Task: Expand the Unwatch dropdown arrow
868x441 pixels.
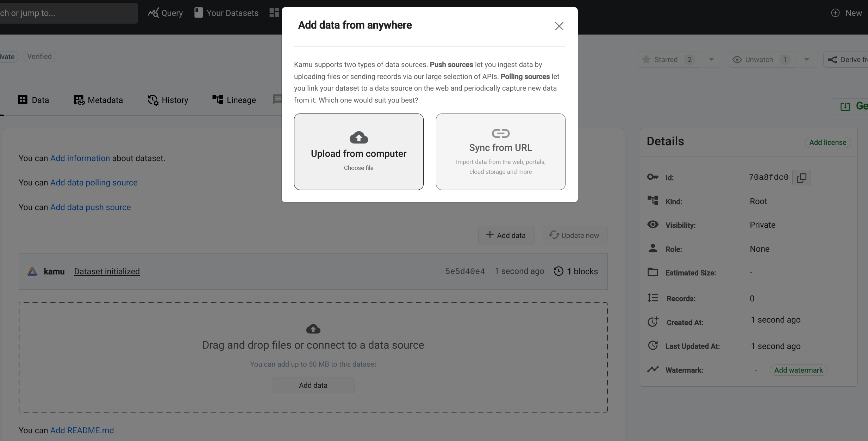Action: coord(806,60)
